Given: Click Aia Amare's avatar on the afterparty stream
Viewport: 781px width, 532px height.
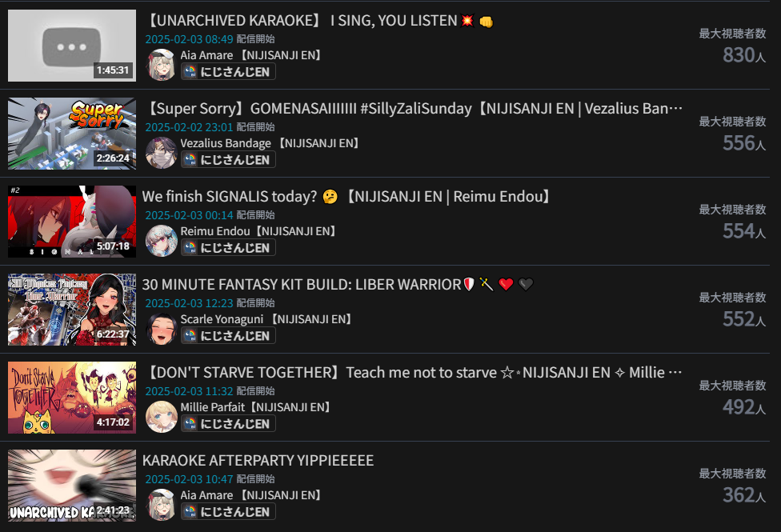Looking at the screenshot, I should [162, 505].
